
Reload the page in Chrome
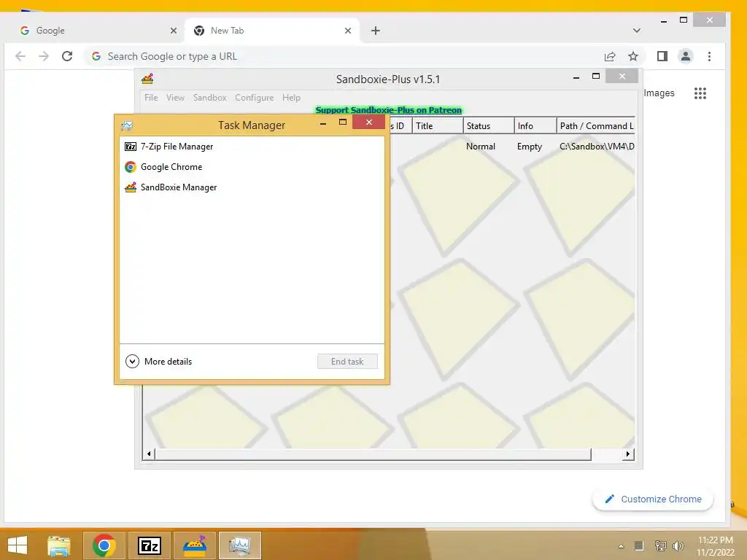point(67,56)
